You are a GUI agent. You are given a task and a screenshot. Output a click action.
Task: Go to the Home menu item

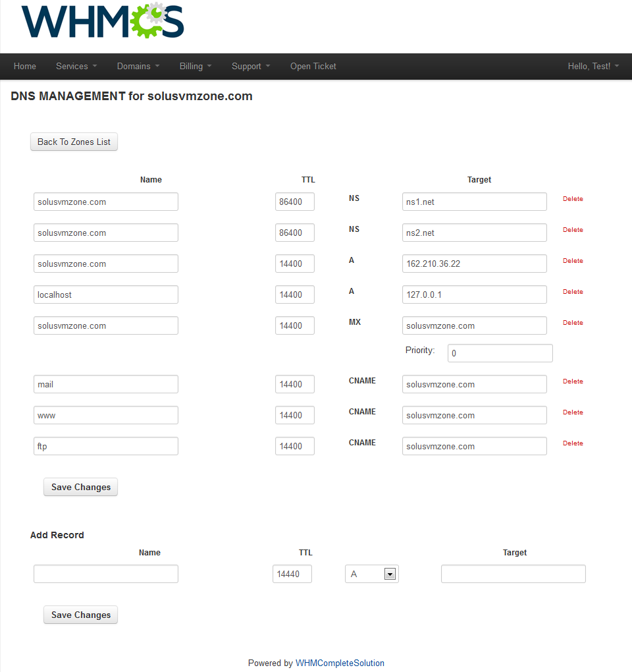click(25, 67)
